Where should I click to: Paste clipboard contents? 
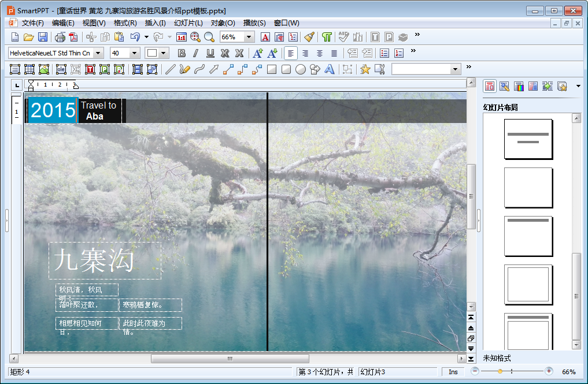coord(119,37)
